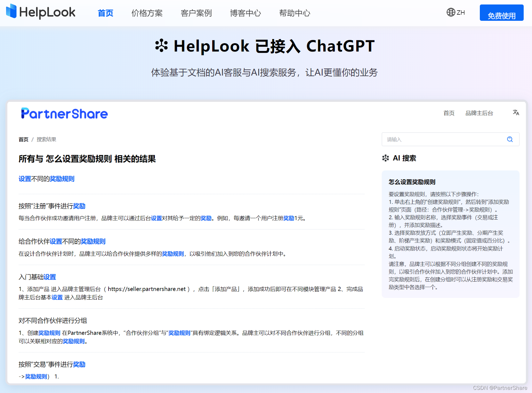Click the snippet starting 1、创建奖励规则

pos(191,337)
